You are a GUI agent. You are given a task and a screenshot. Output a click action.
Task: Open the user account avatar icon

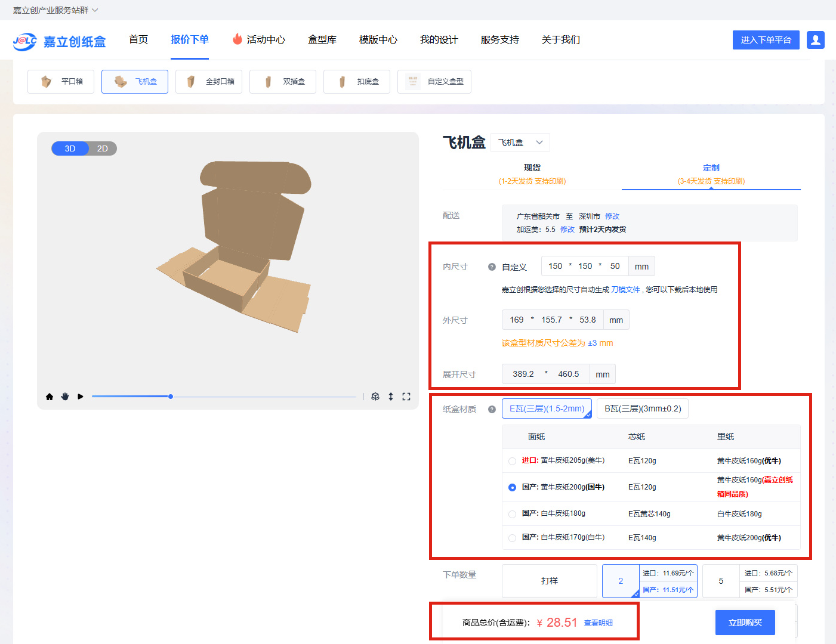click(x=815, y=40)
